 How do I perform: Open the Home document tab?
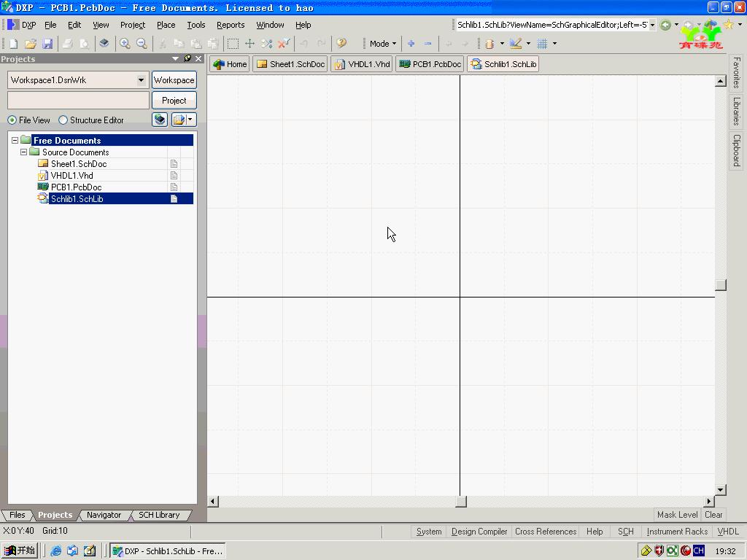point(230,64)
